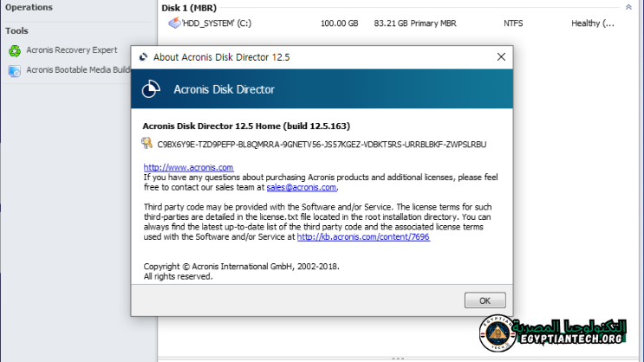This screenshot has width=644, height=362.
Task: Click the build 12.5.163 version line
Action: 246,126
